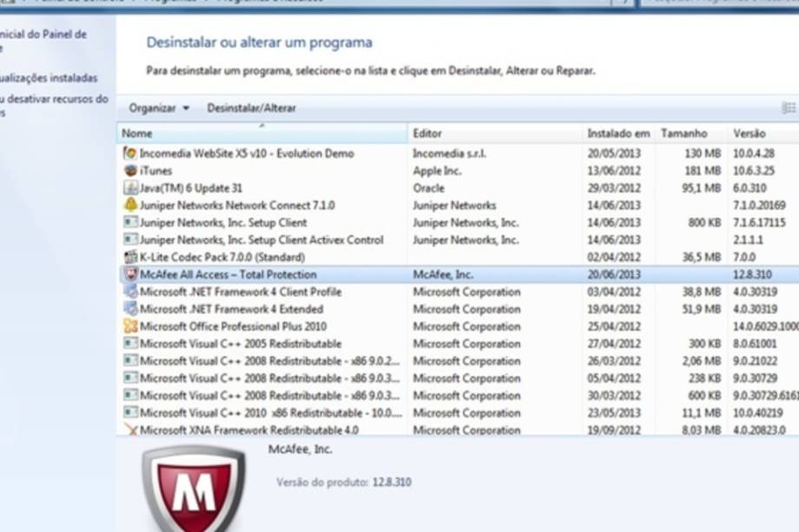Open the installed updates link in the sidebar

point(49,78)
